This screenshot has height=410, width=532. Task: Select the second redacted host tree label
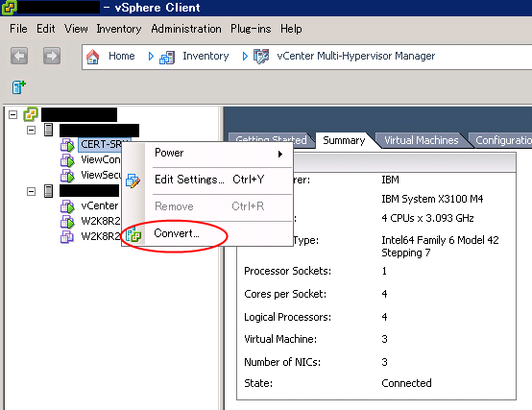89,190
